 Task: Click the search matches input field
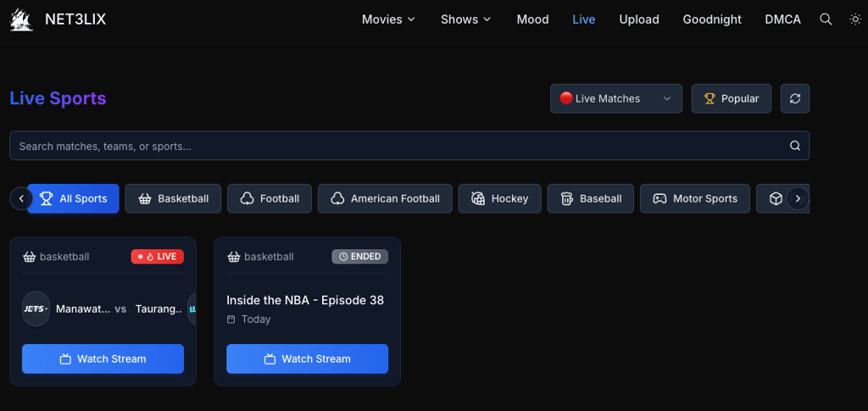(409, 146)
